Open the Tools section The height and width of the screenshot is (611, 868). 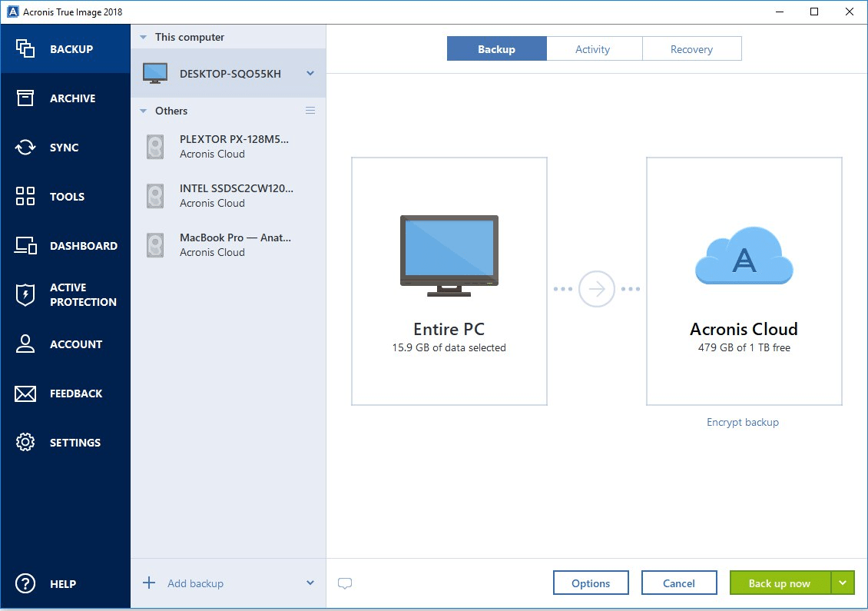[67, 196]
